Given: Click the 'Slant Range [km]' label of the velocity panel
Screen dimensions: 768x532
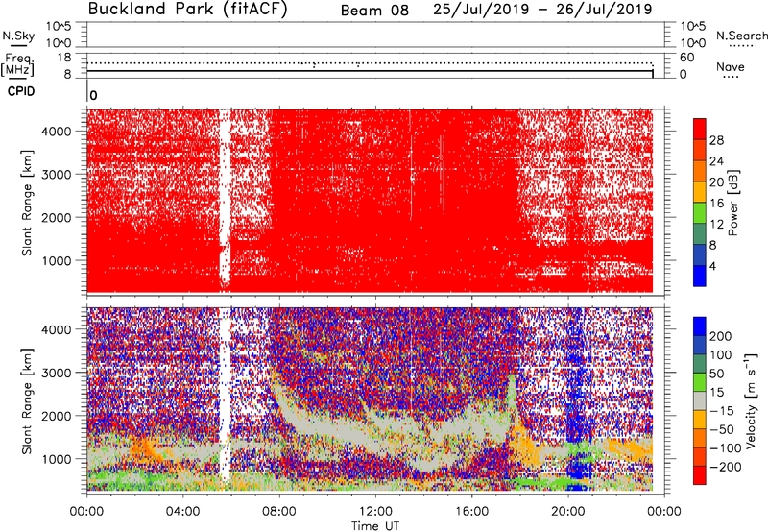Looking at the screenshot, I should pyautogui.click(x=27, y=401).
